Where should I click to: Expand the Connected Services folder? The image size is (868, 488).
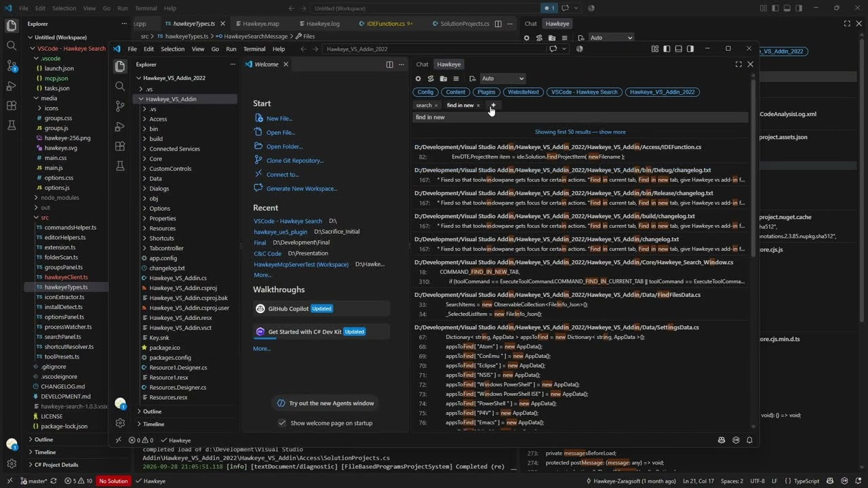(174, 148)
